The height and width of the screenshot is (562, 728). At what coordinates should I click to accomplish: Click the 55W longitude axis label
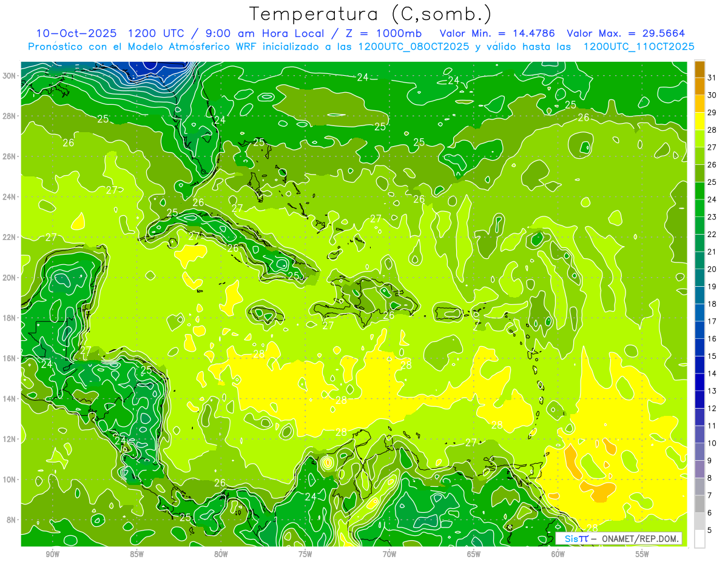642,554
